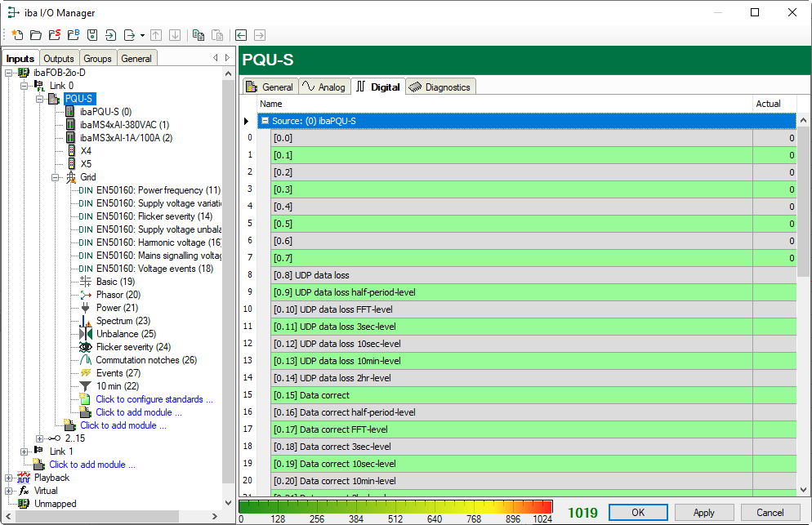Select the Flicker severity (24) eye icon
The width and height of the screenshot is (812, 525).
click(86, 347)
